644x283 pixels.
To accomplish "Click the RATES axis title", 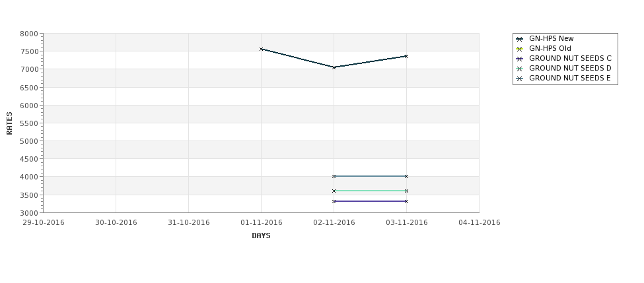I will click(9, 123).
